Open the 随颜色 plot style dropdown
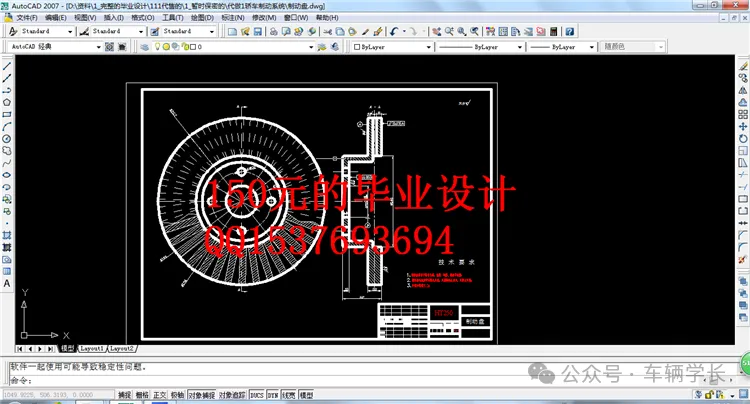 [661, 47]
